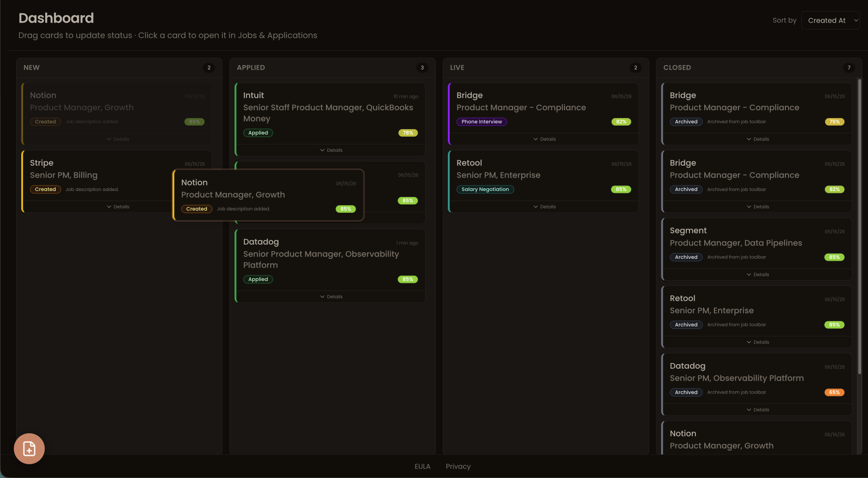Click the '10 min ago' timestamp on Intuit

pos(405,97)
